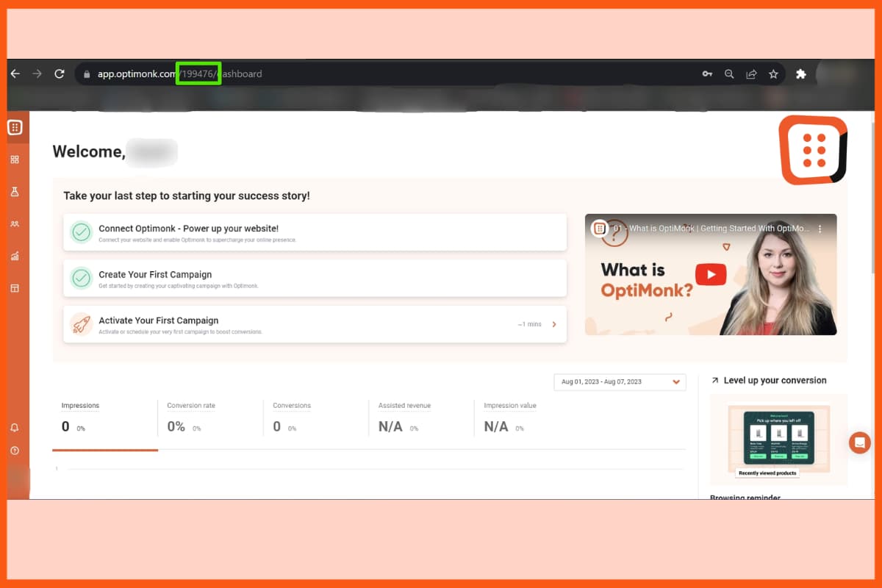882x588 pixels.
Task: Open Analytics with the chart icon
Action: (x=15, y=256)
